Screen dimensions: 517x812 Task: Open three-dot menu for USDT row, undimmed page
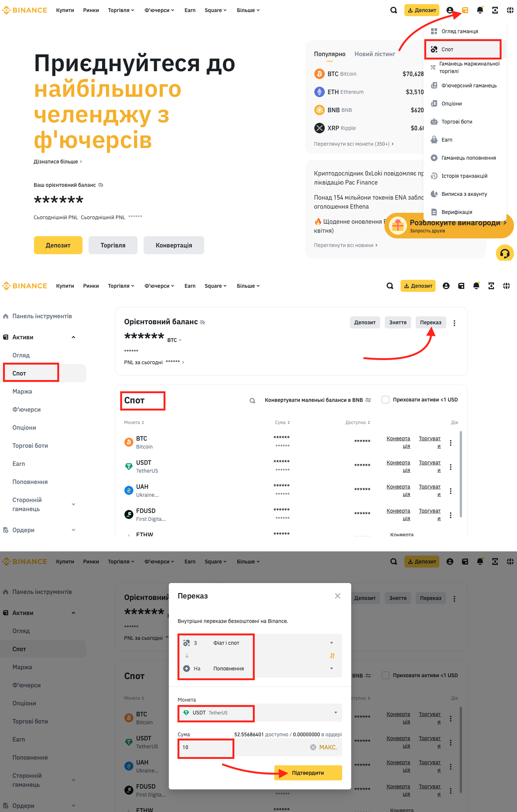[x=450, y=467]
